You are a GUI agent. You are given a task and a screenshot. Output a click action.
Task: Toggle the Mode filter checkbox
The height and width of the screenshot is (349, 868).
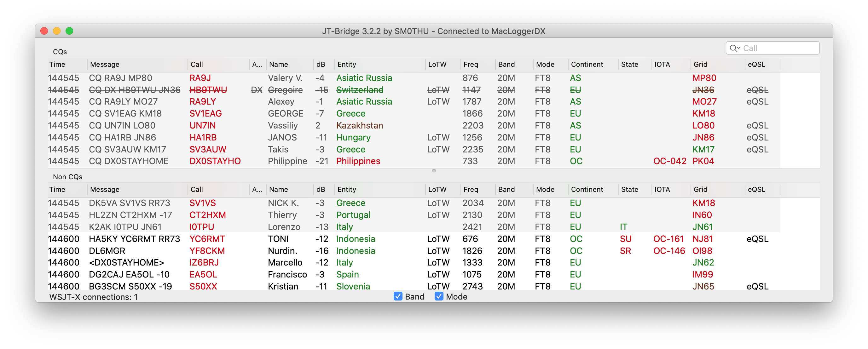[x=439, y=296]
